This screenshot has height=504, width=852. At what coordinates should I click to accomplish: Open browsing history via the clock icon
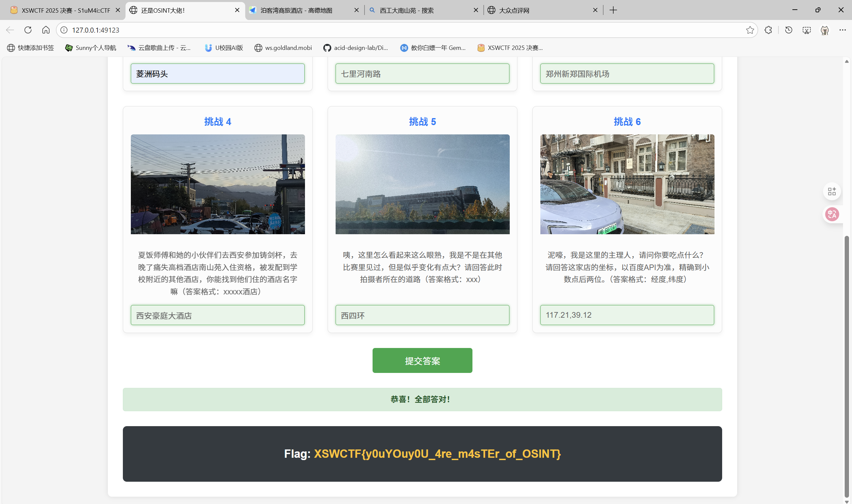pyautogui.click(x=788, y=30)
